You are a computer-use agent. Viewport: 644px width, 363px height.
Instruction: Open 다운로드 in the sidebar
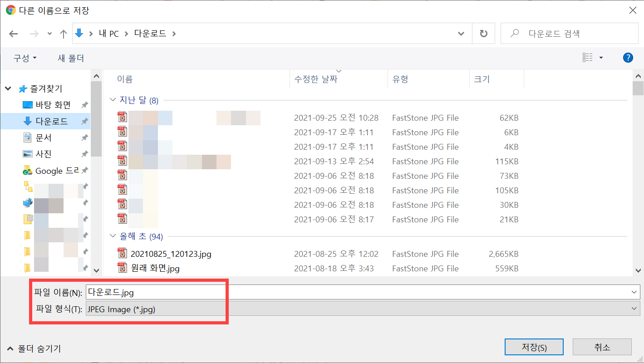(x=52, y=121)
